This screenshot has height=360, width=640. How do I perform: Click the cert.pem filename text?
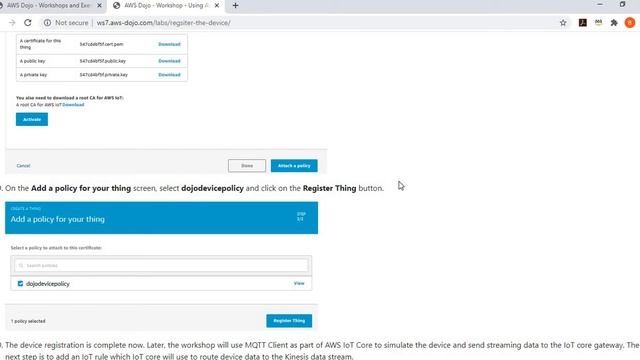click(x=101, y=44)
